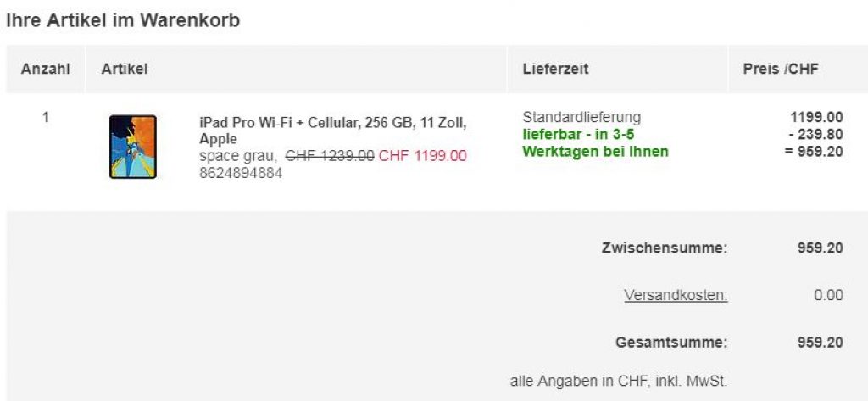The image size is (868, 401).
Task: Click the Lieferzeit column header
Action: pyautogui.click(x=555, y=69)
